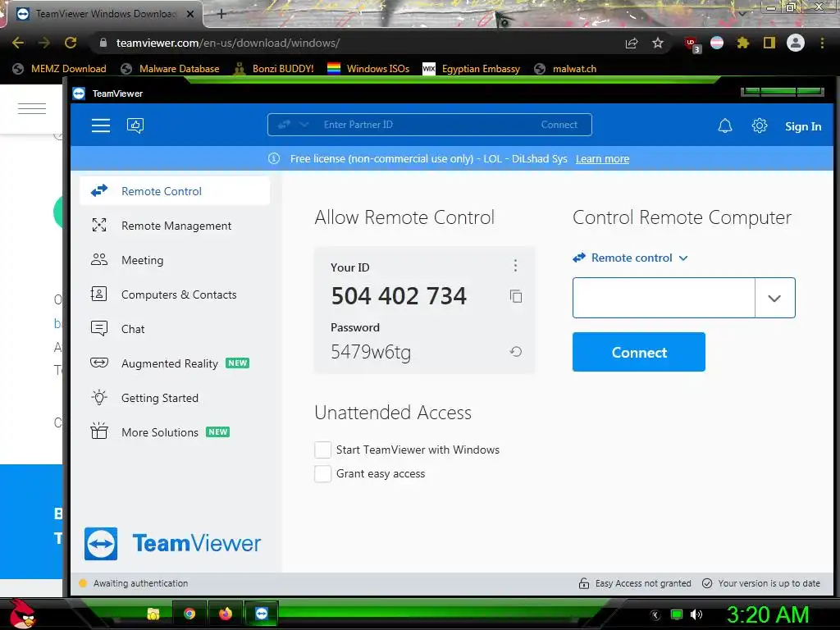Open Firefox from the taskbar
This screenshot has height=630, width=840.
tap(226, 614)
